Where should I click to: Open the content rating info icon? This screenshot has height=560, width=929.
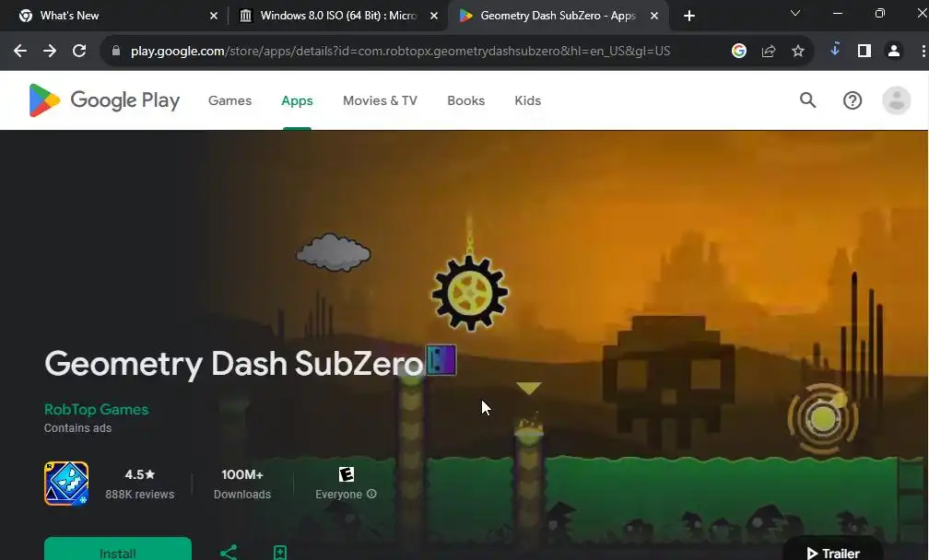point(371,494)
